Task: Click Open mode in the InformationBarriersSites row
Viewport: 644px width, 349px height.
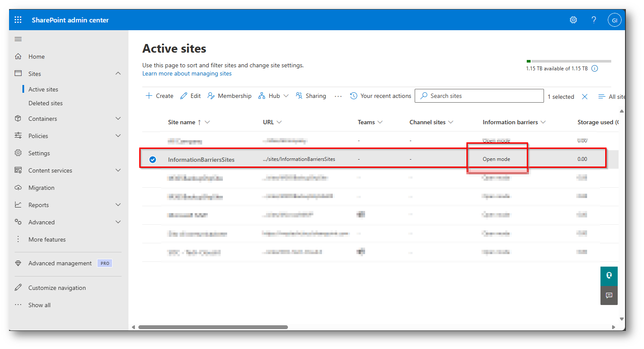Action: (x=496, y=159)
